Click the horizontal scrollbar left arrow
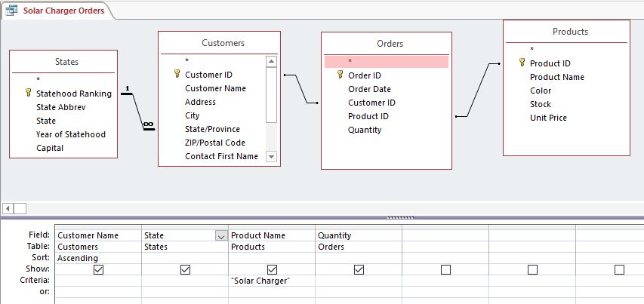The width and height of the screenshot is (644, 304). pos(8,208)
